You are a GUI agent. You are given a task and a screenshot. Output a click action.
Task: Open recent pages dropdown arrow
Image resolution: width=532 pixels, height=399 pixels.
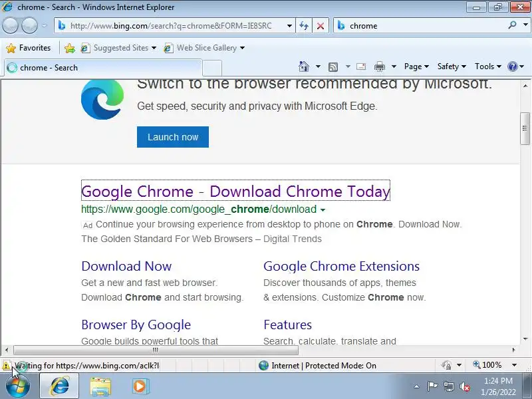coord(45,25)
